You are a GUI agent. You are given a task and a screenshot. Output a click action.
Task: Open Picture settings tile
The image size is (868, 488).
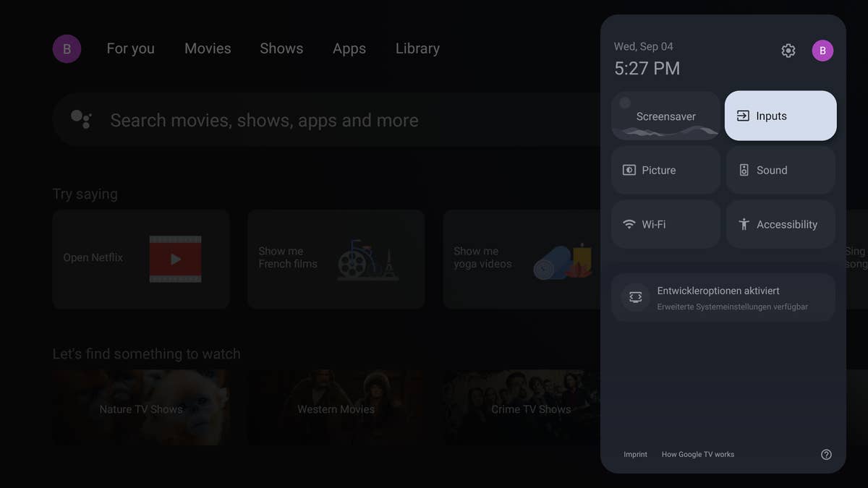tap(665, 170)
